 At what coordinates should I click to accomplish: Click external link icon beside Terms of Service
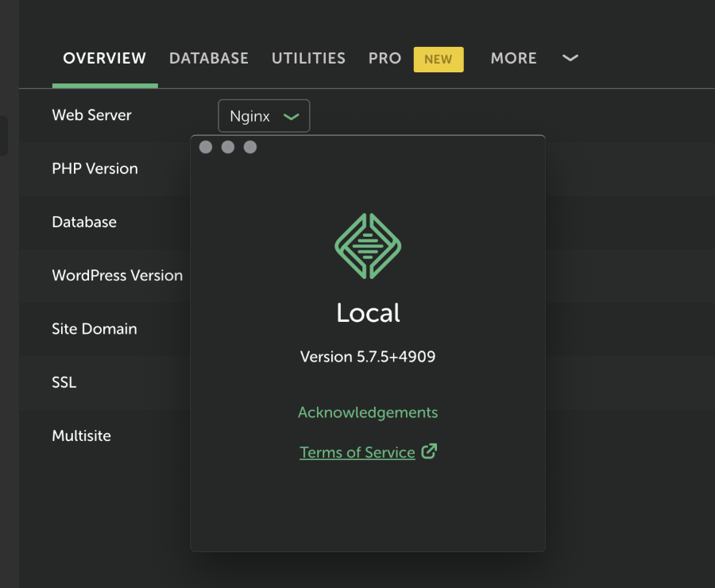pyautogui.click(x=429, y=451)
